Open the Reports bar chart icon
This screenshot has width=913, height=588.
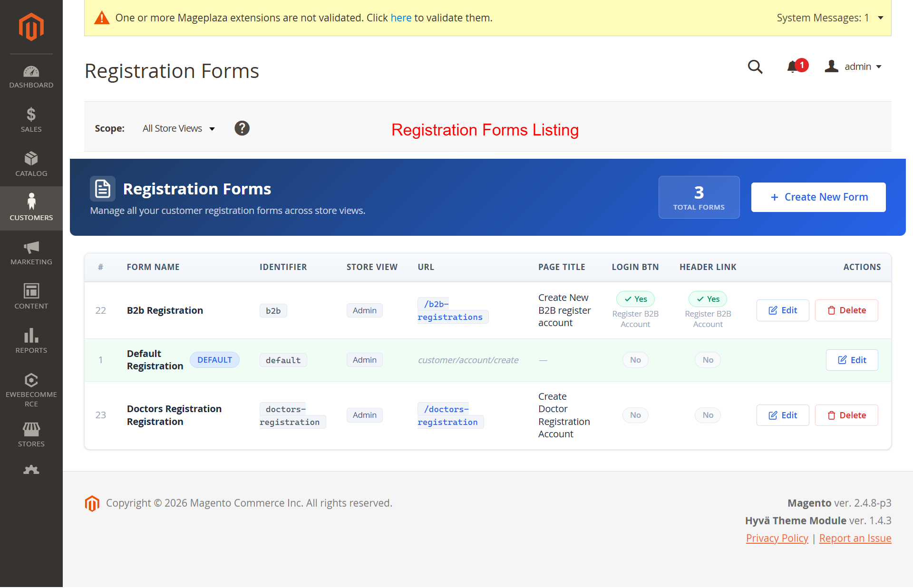(31, 341)
